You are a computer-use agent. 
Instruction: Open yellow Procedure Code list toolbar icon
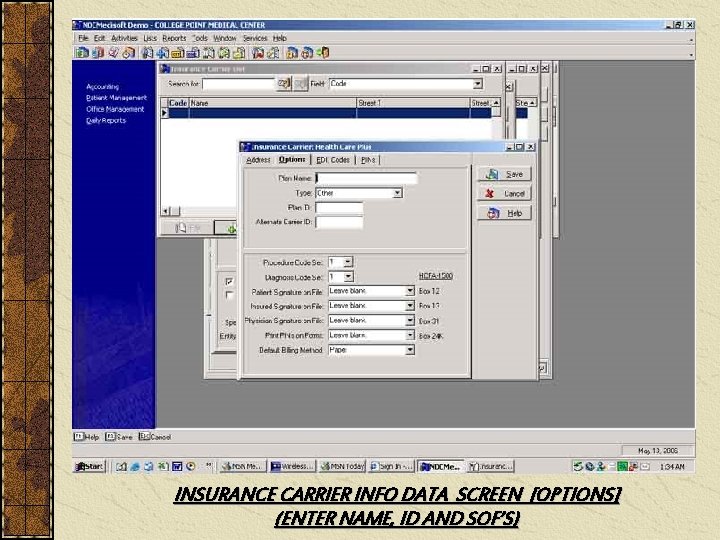(x=178, y=53)
